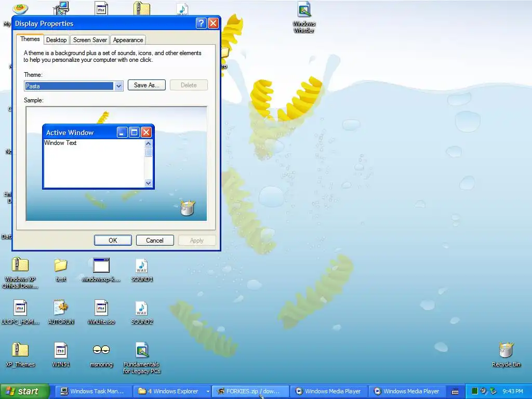Click the volume speaker tray icon
The image size is (532, 399).
click(x=484, y=391)
